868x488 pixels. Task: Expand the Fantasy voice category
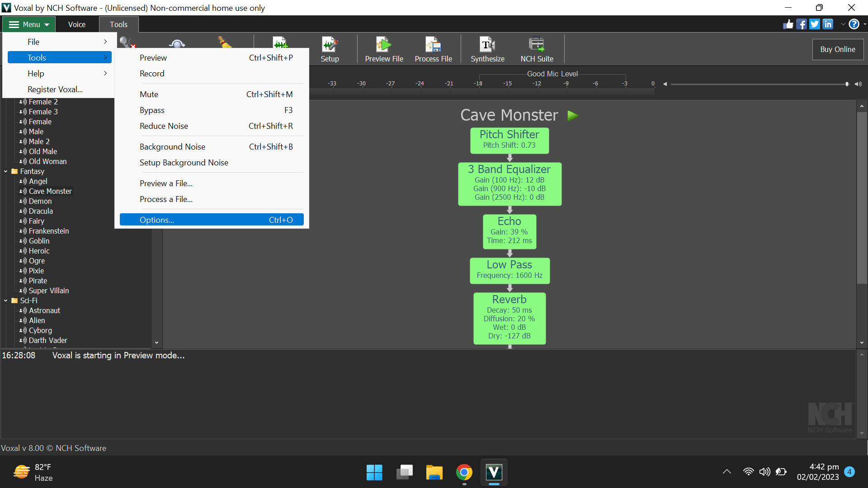point(5,171)
